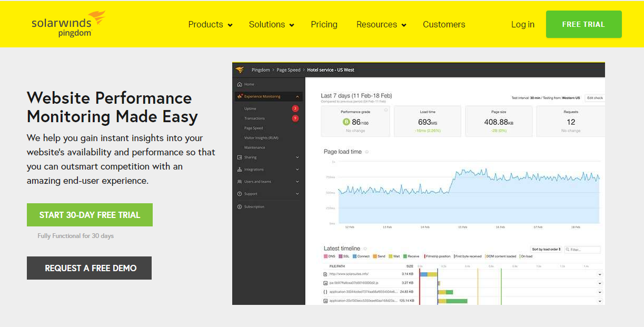
Task: Go to the Pricing page
Action: 324,24
